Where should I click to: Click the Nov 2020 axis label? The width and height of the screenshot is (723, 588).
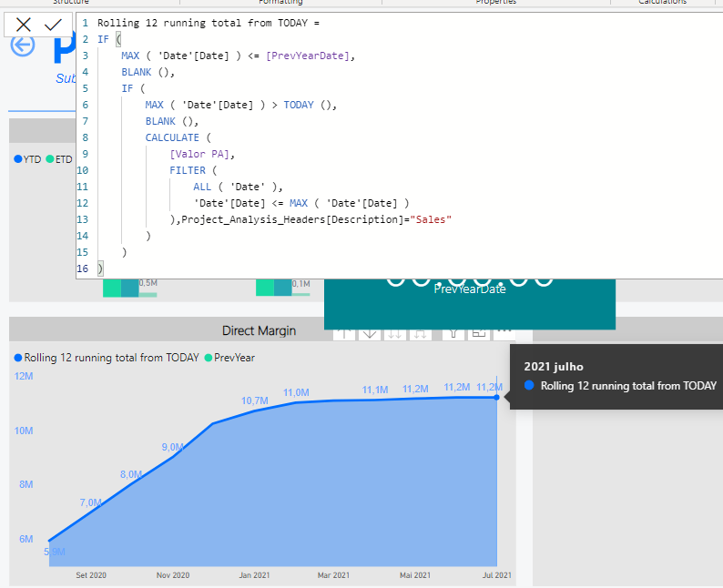click(173, 575)
